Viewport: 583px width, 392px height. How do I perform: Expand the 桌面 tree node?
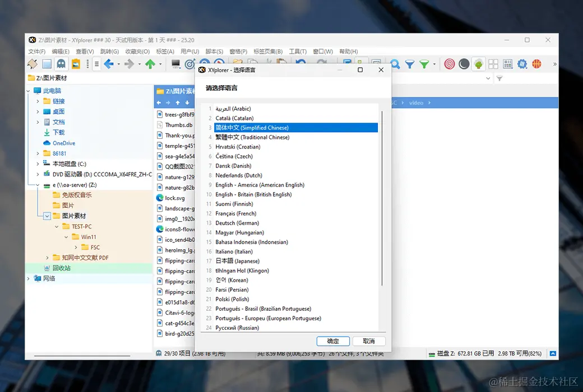(x=38, y=111)
